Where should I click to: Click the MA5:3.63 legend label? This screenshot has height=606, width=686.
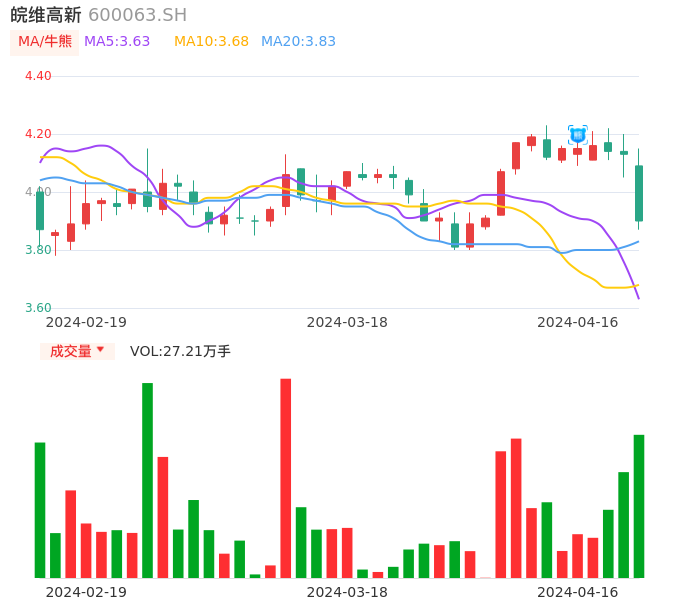coord(117,42)
